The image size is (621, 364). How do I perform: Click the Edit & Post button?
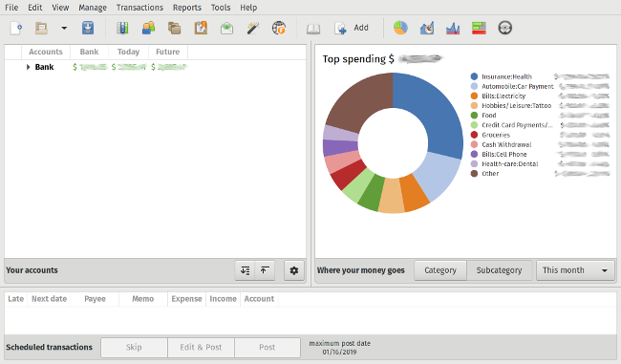201,348
